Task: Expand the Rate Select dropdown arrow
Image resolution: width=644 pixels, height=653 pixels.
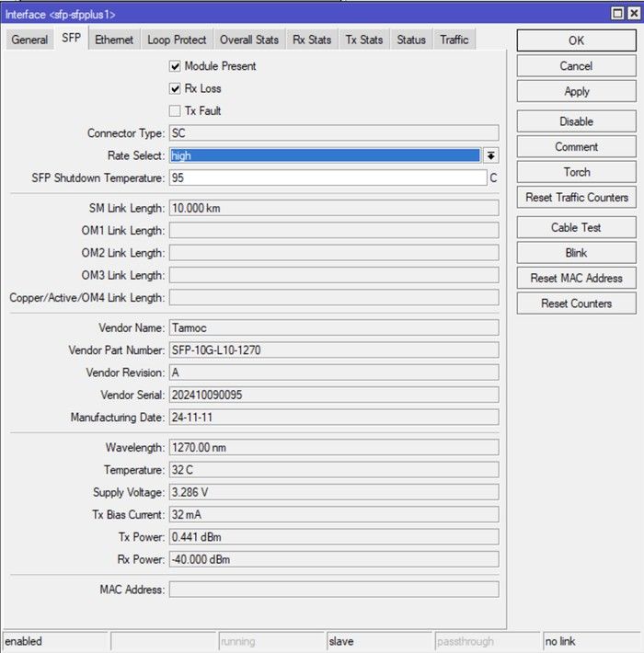Action: click(491, 156)
